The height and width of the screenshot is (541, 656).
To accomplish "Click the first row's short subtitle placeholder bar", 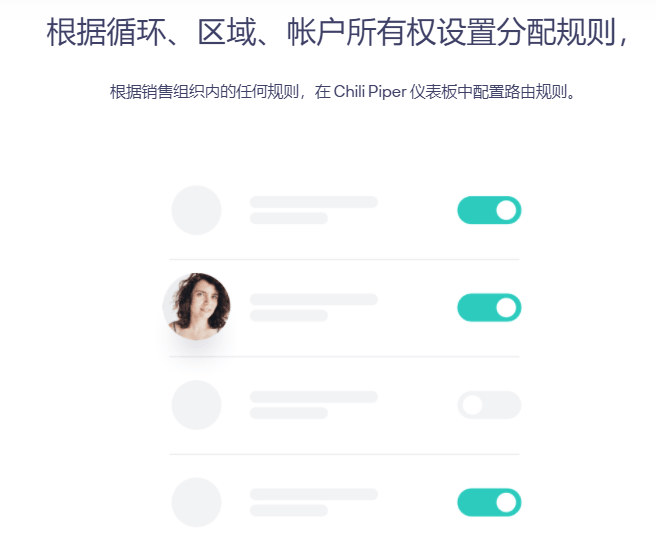I will pos(289,218).
